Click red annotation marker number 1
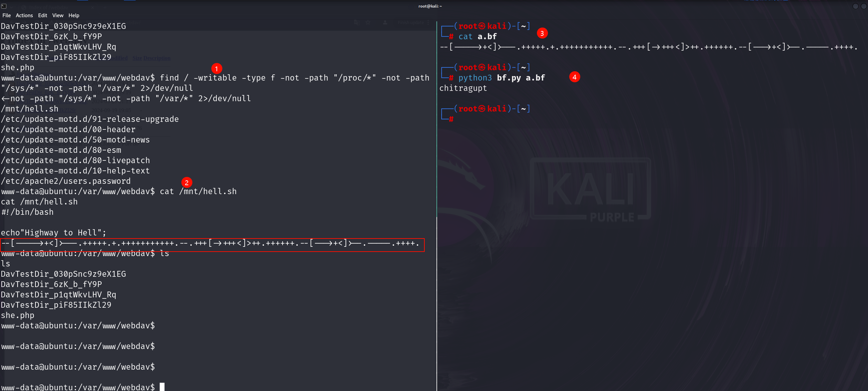 pos(216,69)
